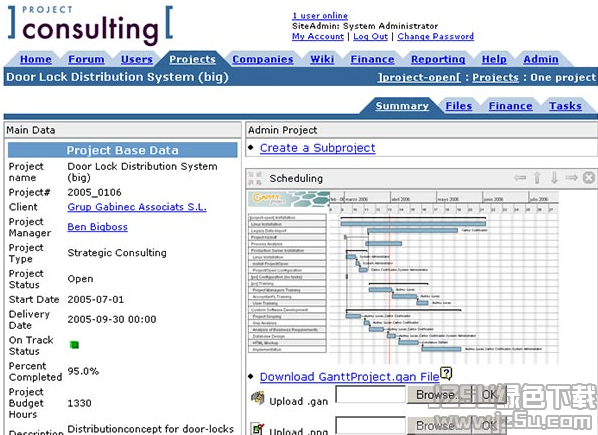Click the 95.0% percent completed value
The width and height of the screenshot is (598, 435).
[83, 371]
